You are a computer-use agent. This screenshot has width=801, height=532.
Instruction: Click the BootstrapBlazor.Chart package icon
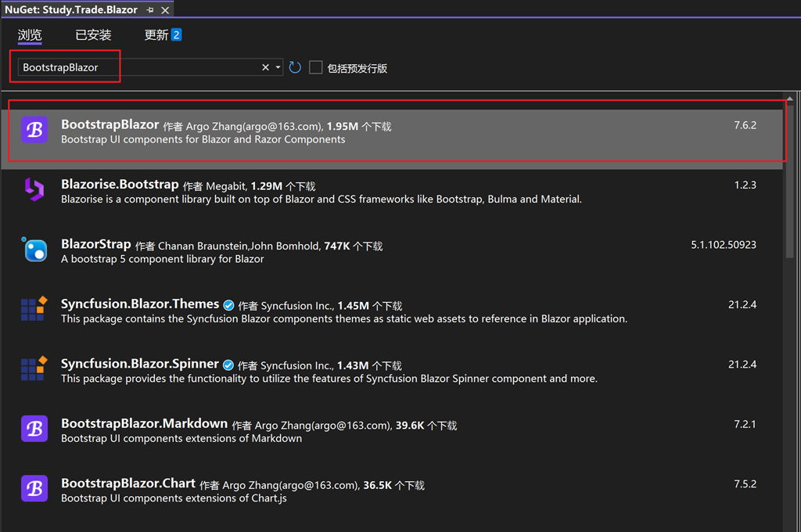click(x=34, y=488)
